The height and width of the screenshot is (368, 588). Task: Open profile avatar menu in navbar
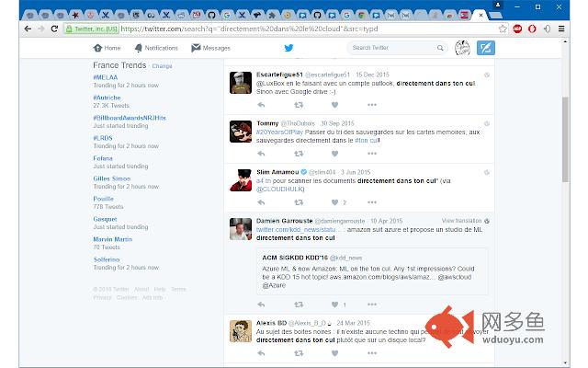tap(462, 48)
